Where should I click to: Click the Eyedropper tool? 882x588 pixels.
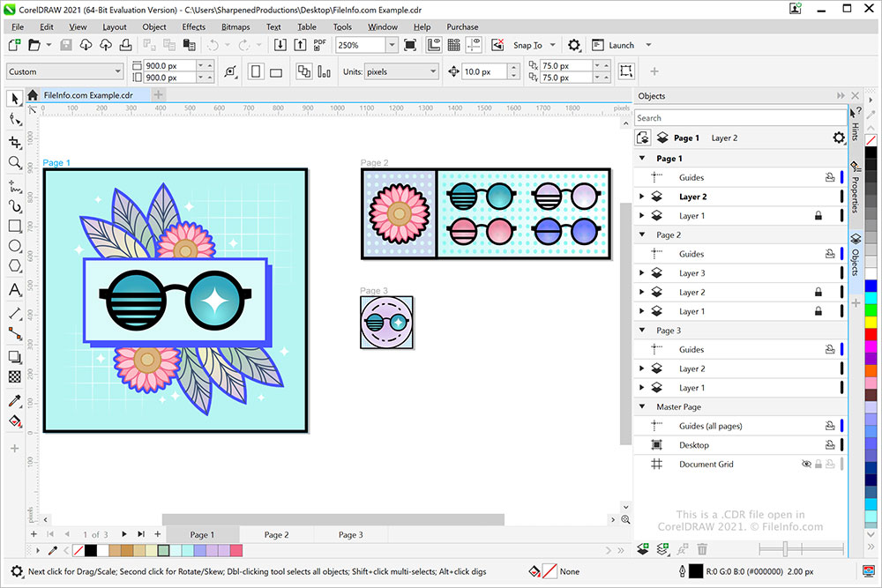coord(14,400)
